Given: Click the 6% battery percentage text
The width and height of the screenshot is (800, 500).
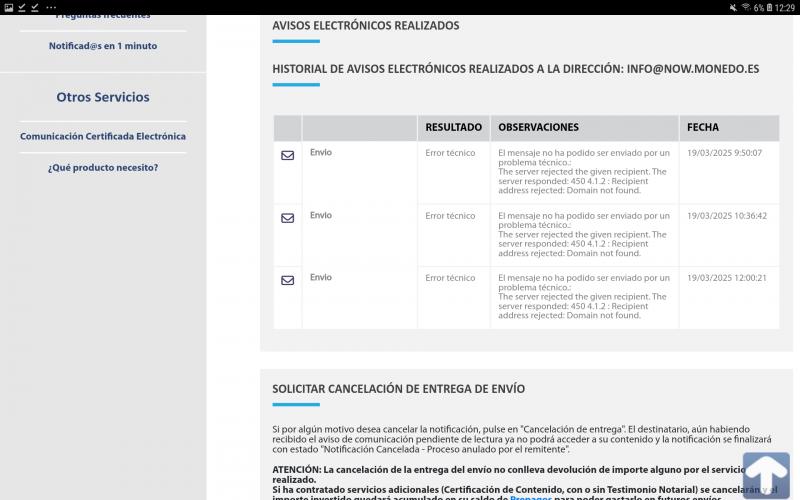Looking at the screenshot, I should (759, 8).
